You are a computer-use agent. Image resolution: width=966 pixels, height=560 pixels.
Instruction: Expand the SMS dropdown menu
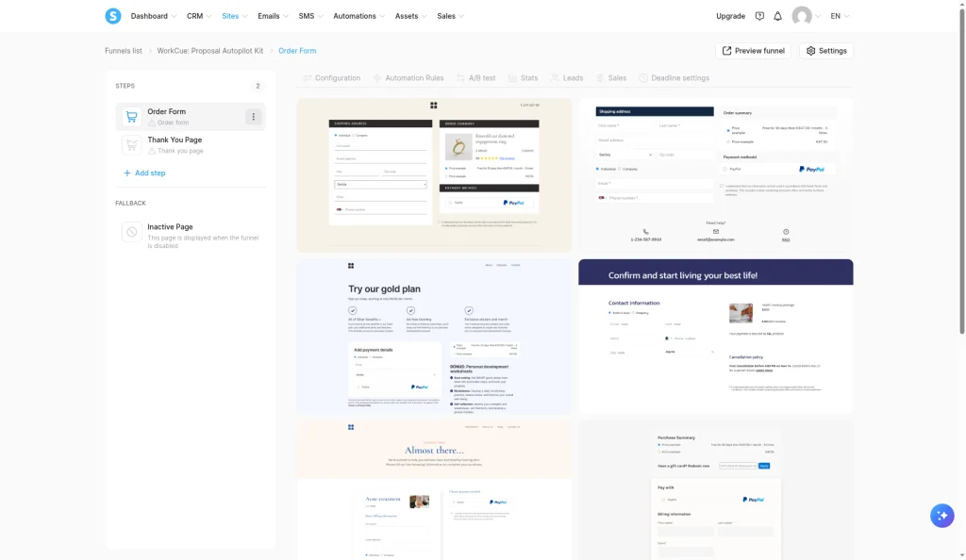(310, 16)
